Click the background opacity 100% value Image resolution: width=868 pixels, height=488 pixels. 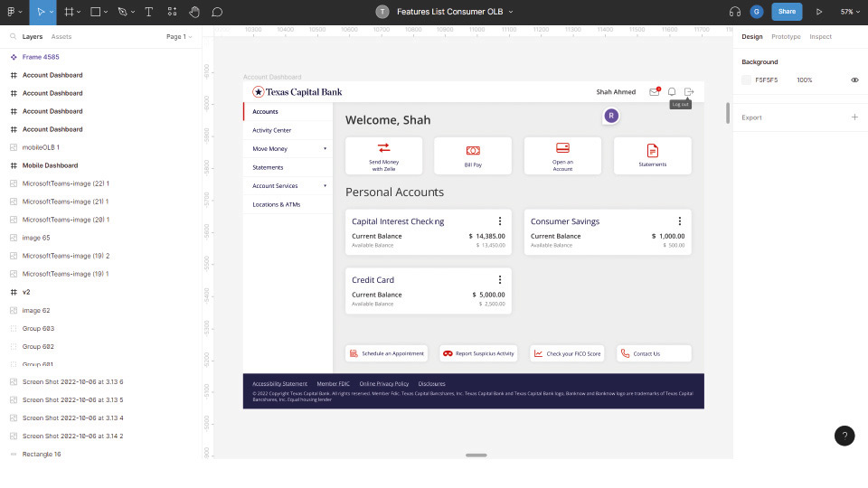[x=805, y=80]
